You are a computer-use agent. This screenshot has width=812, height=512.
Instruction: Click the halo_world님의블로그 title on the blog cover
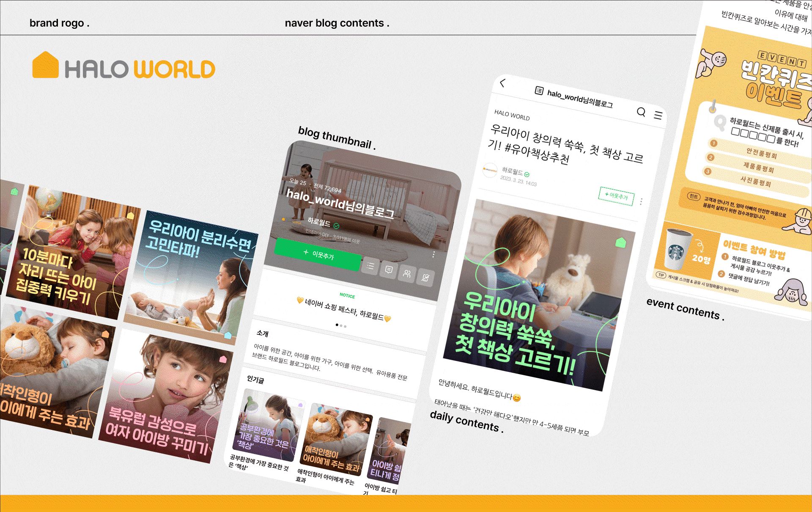[340, 204]
